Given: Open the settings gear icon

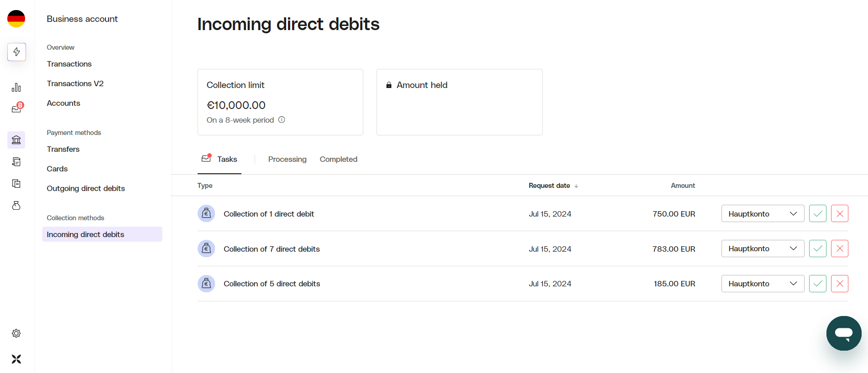Looking at the screenshot, I should point(16,333).
